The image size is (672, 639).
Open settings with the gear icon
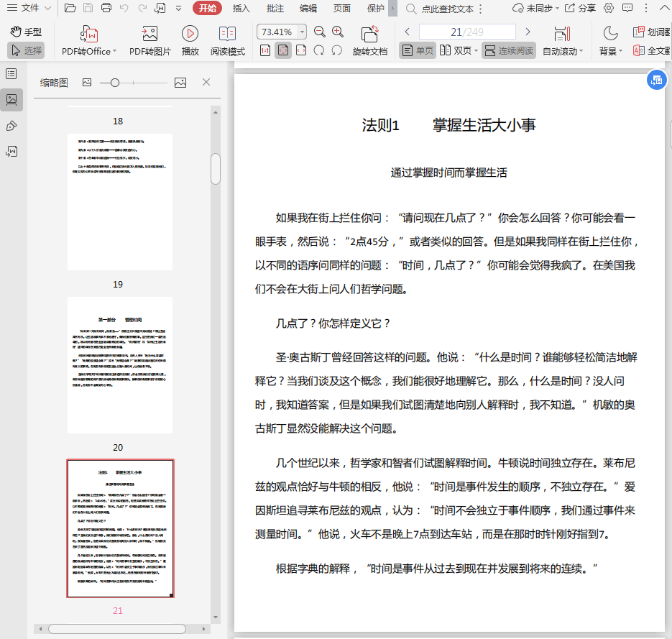pos(609,8)
